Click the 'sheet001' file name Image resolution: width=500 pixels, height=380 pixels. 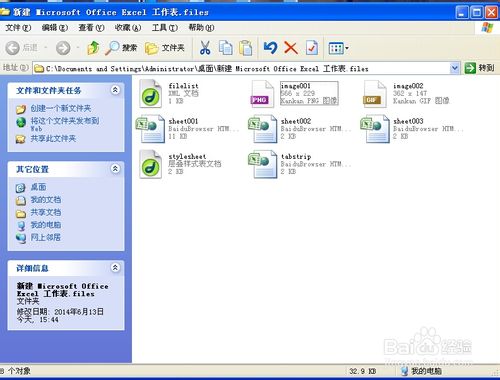coord(183,121)
